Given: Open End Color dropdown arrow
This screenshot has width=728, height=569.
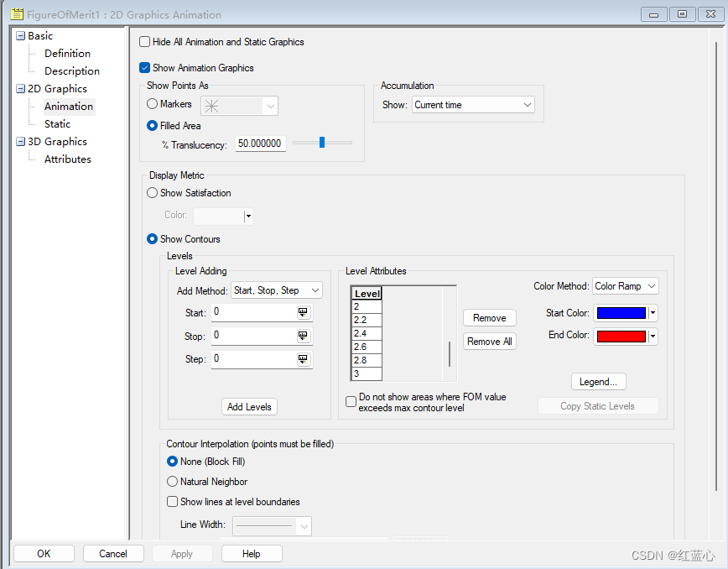Looking at the screenshot, I should tap(653, 336).
